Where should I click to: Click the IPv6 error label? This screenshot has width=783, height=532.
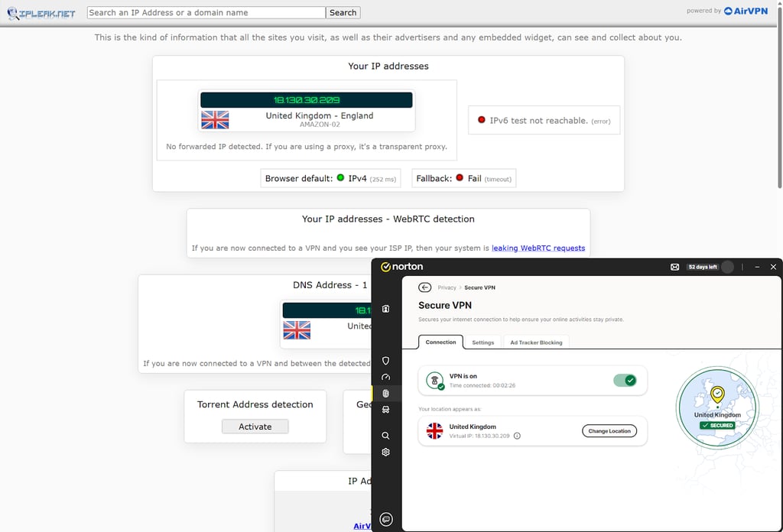[x=601, y=122]
